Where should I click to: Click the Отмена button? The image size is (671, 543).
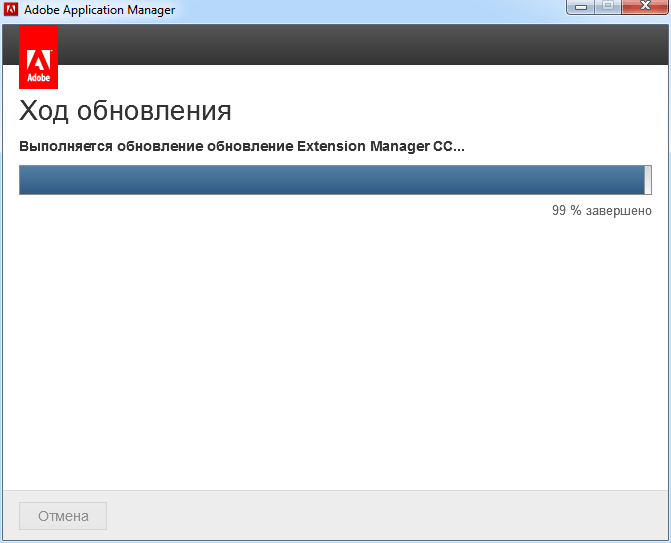click(x=63, y=516)
